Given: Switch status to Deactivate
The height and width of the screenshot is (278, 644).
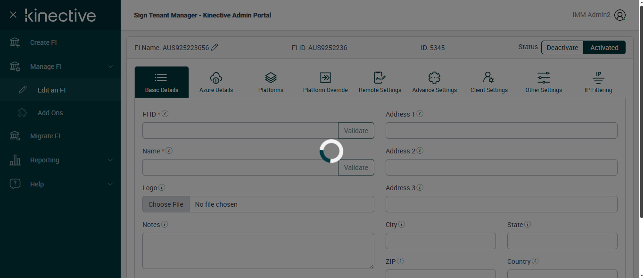Looking at the screenshot, I should pos(562,48).
